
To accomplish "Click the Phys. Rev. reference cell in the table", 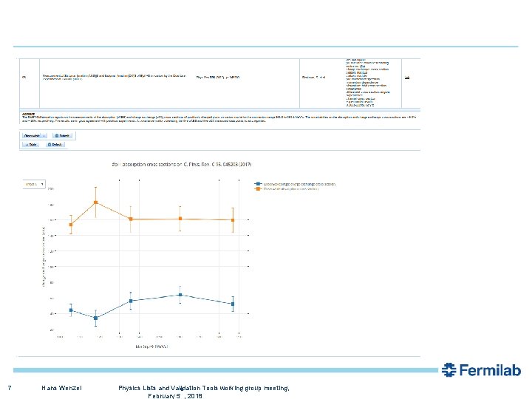I will coord(218,78).
